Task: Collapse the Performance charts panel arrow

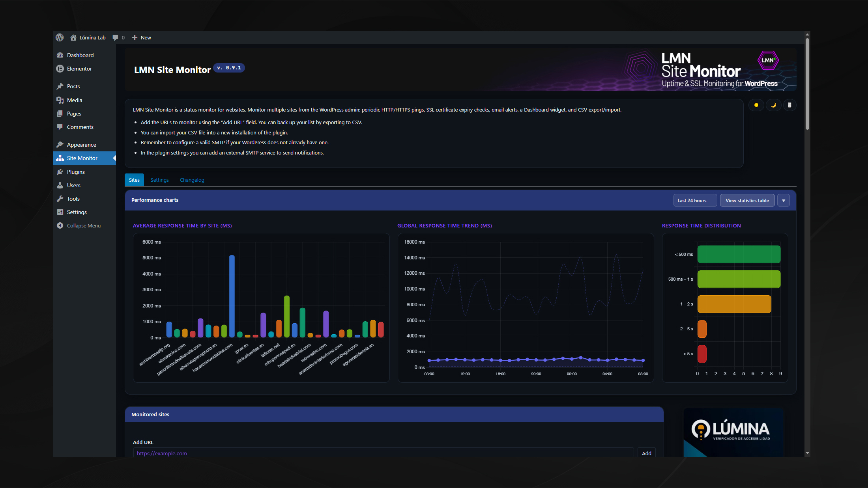Action: point(783,200)
